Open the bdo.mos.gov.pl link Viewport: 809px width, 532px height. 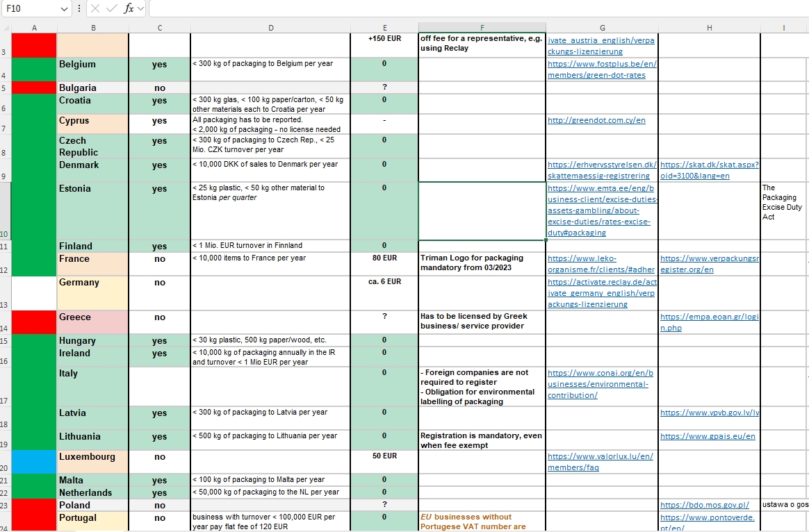coord(704,505)
